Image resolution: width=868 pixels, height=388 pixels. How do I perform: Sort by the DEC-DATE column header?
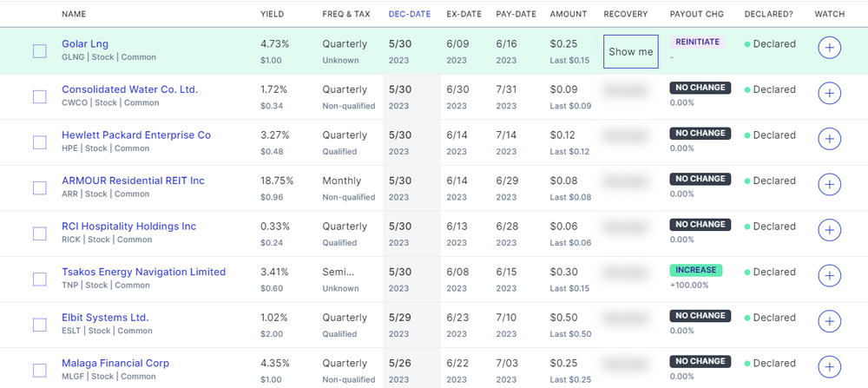pos(410,15)
